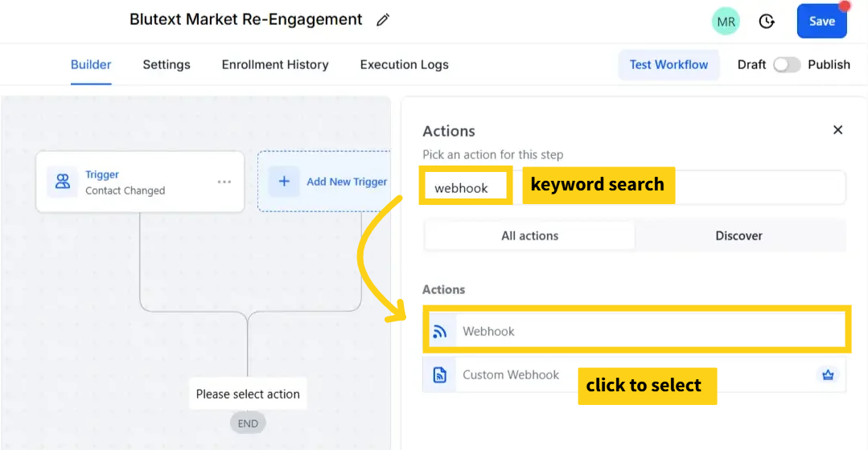The width and height of the screenshot is (868, 450).
Task: Open the Trigger three-dot menu
Action: (x=224, y=182)
